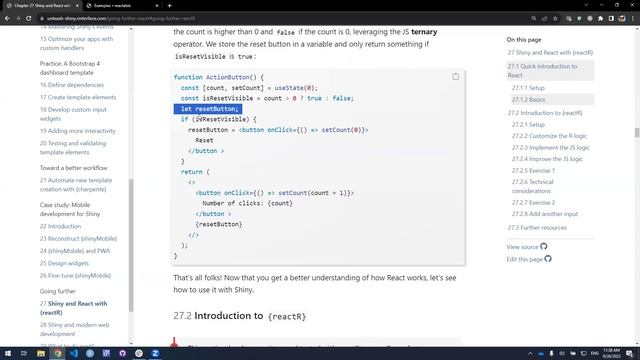The height and width of the screenshot is (360, 640).
Task: Jump to 27.2.2 Customize the R logic
Action: pyautogui.click(x=549, y=136)
